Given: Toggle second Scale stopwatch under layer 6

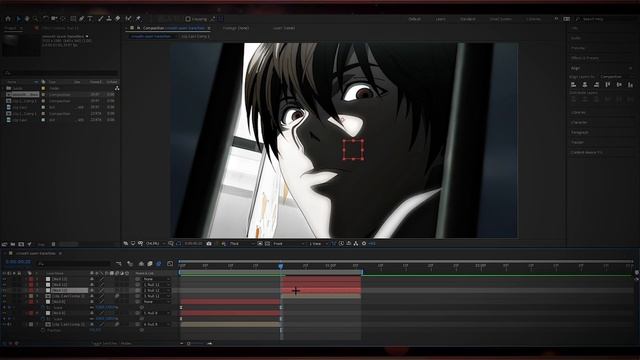Looking at the screenshot, I should (42, 319).
